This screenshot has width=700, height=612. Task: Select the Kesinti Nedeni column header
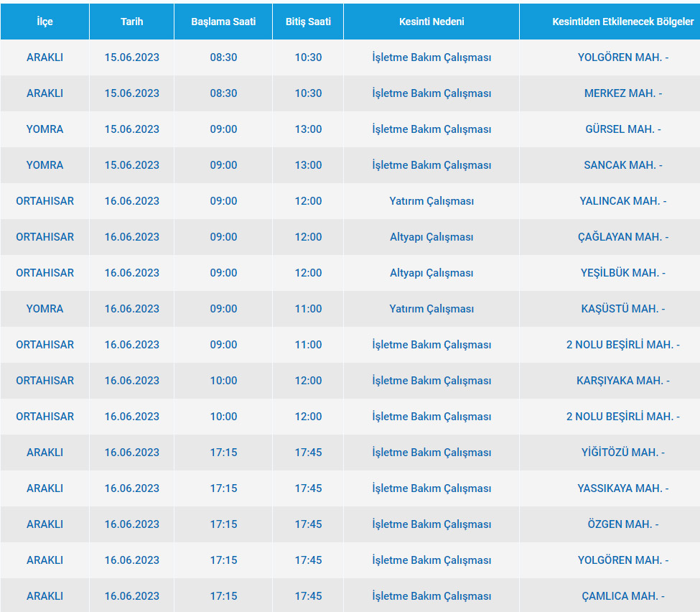click(x=431, y=22)
